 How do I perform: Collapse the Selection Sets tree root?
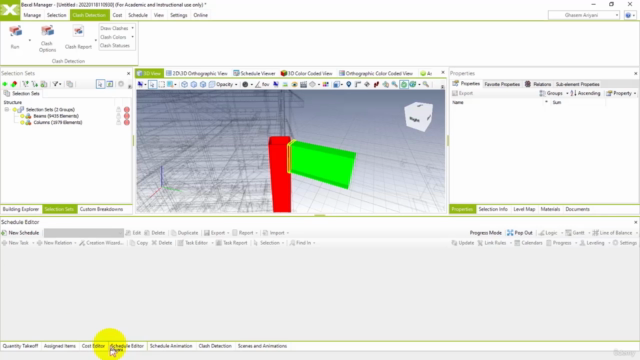(x=7, y=109)
